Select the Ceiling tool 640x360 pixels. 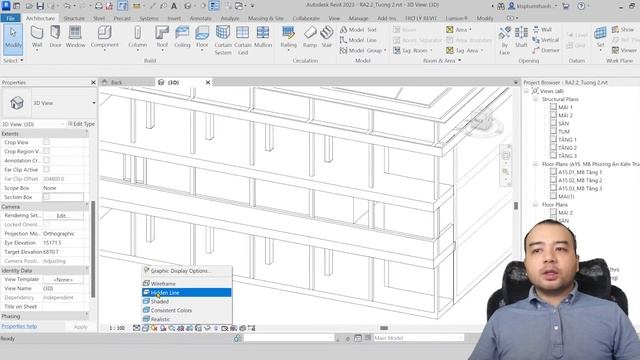point(182,37)
